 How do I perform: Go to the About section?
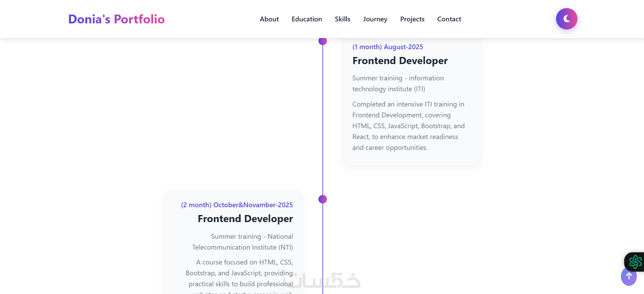tap(269, 19)
